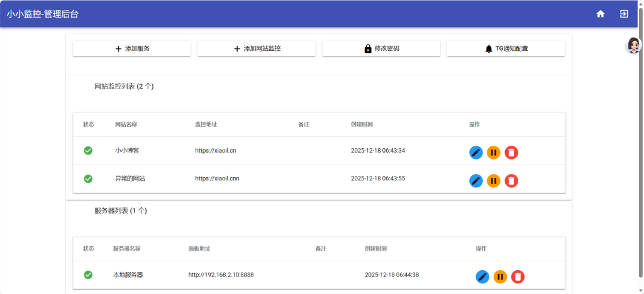Edit the 本地服务器 server entry
Screen dimensions: 644x294
pyautogui.click(x=482, y=276)
